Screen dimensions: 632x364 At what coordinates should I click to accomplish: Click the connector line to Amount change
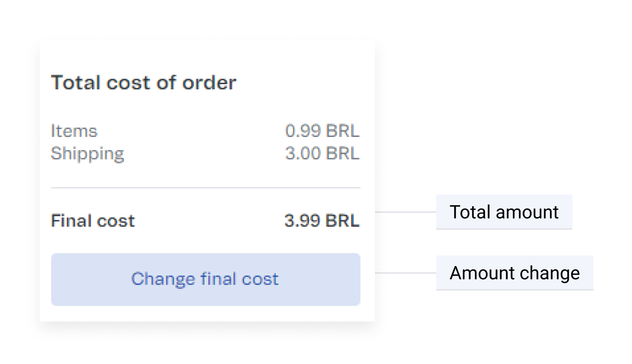pos(405,273)
